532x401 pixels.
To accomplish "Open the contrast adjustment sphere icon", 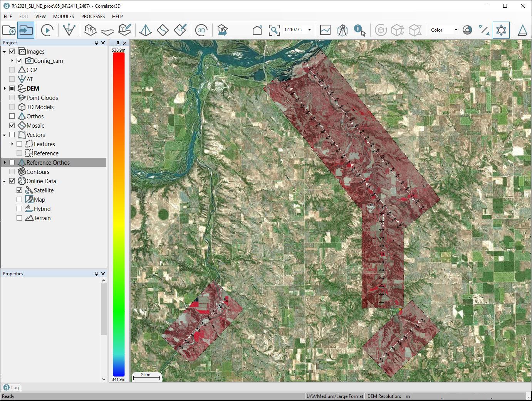I will pyautogui.click(x=467, y=30).
